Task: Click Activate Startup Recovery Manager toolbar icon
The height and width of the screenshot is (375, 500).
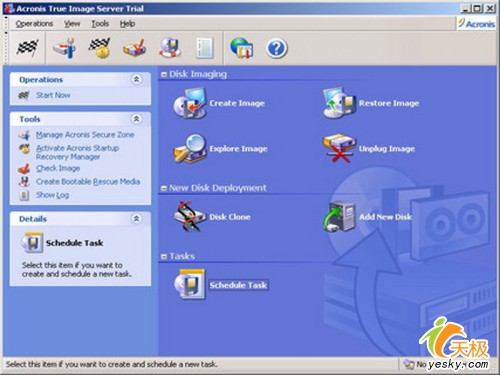Action: point(100,49)
